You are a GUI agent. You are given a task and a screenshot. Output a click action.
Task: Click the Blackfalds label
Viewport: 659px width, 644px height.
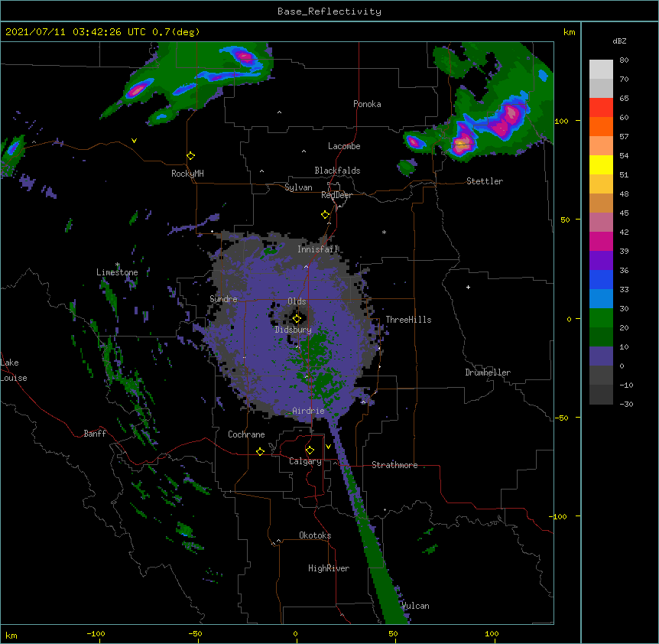tap(337, 171)
